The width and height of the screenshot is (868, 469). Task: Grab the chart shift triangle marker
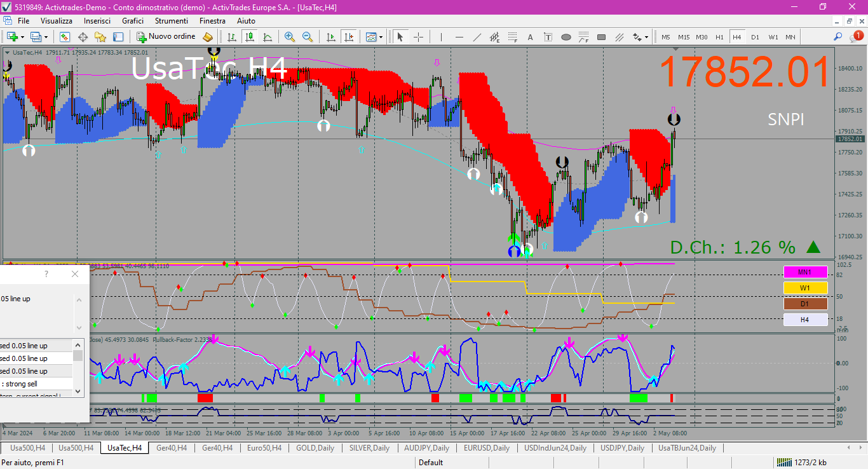[675, 49]
